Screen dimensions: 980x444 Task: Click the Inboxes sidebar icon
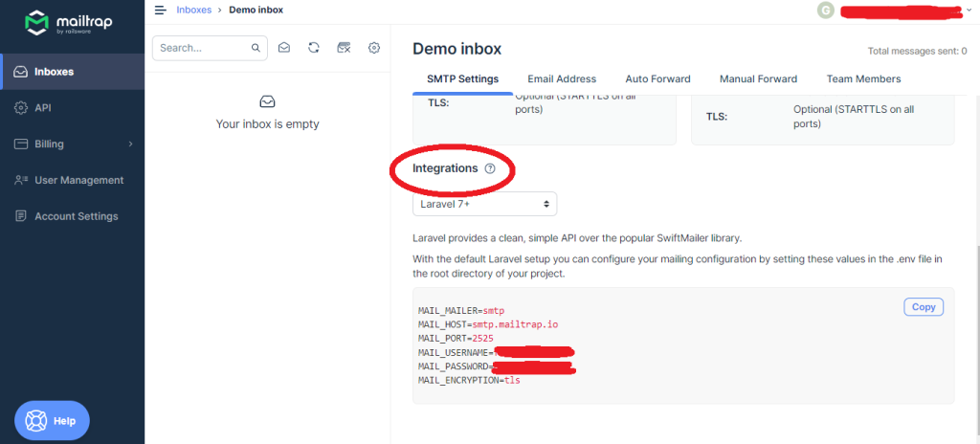point(21,72)
